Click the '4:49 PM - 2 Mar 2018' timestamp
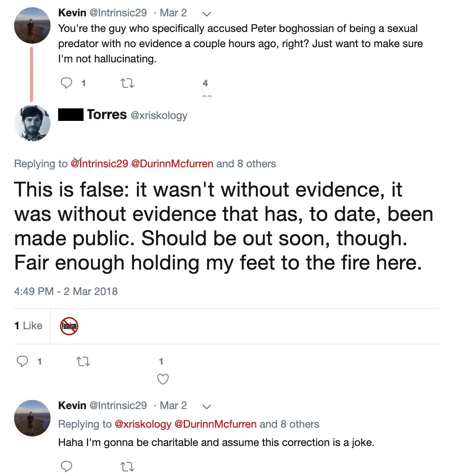The height and width of the screenshot is (476, 452). click(65, 291)
